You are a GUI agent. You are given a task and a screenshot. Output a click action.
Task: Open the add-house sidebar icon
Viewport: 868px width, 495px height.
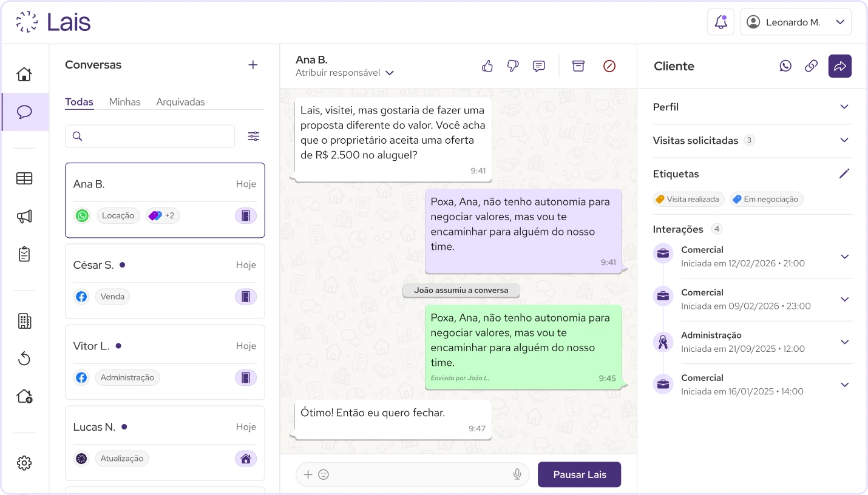[24, 396]
